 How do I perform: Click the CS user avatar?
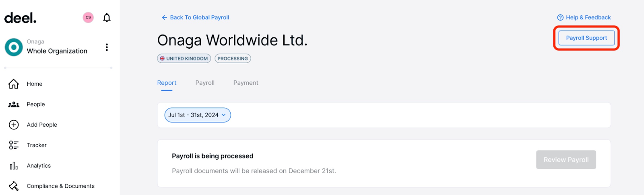click(88, 18)
